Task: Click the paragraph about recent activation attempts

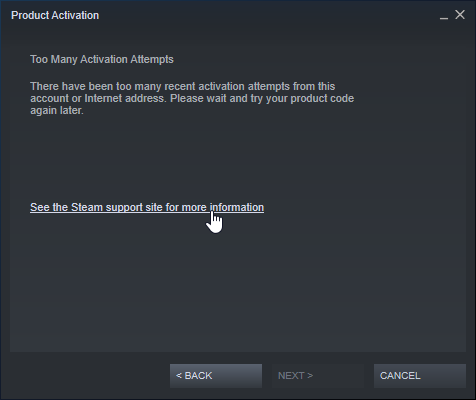Action: pos(192,98)
